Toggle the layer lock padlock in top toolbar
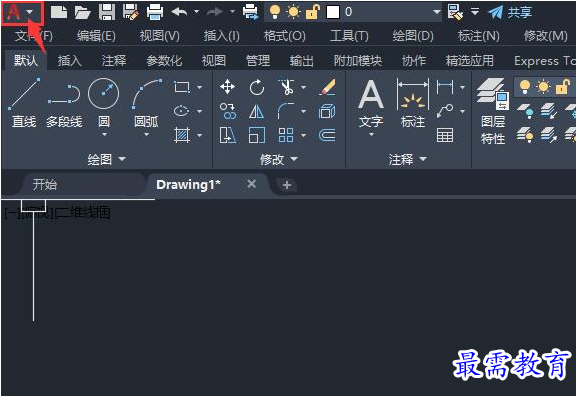577x396 pixels. pos(313,12)
